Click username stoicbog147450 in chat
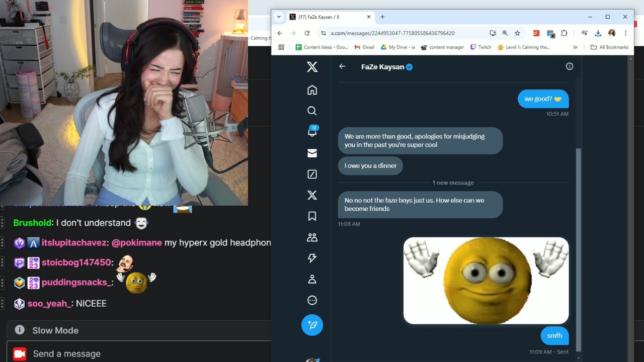644x362 pixels. click(76, 262)
